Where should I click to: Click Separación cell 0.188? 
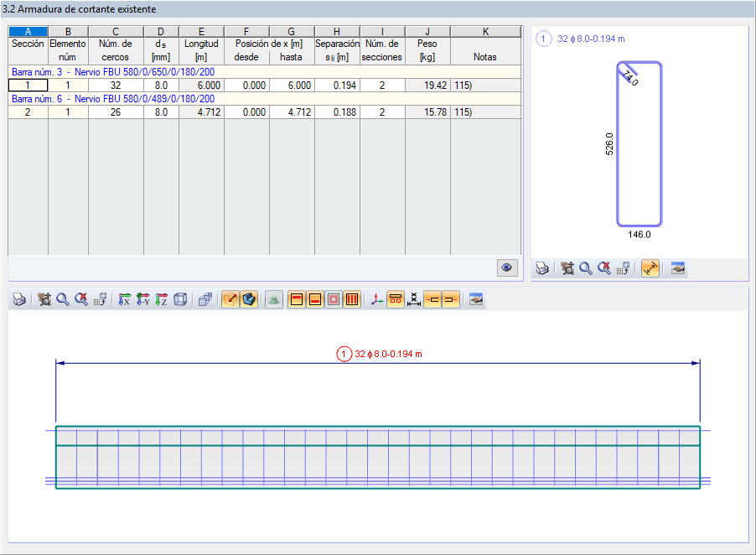coord(337,112)
